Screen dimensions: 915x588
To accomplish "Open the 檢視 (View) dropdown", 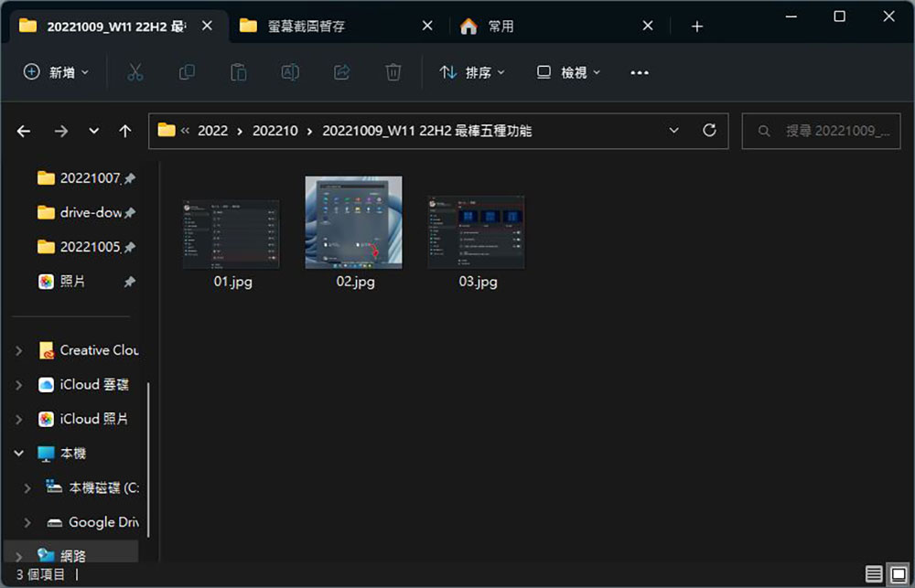I will (x=568, y=72).
